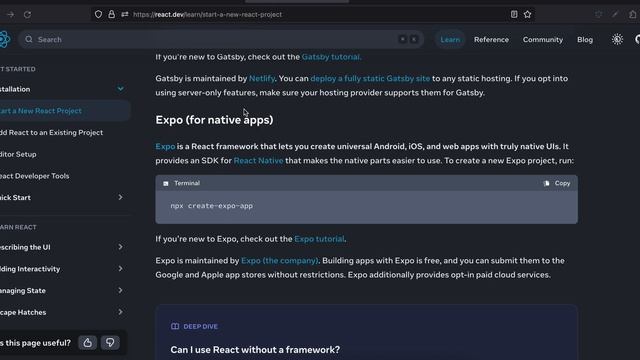Click the search input field
The width and height of the screenshot is (640, 360).
click(x=220, y=40)
